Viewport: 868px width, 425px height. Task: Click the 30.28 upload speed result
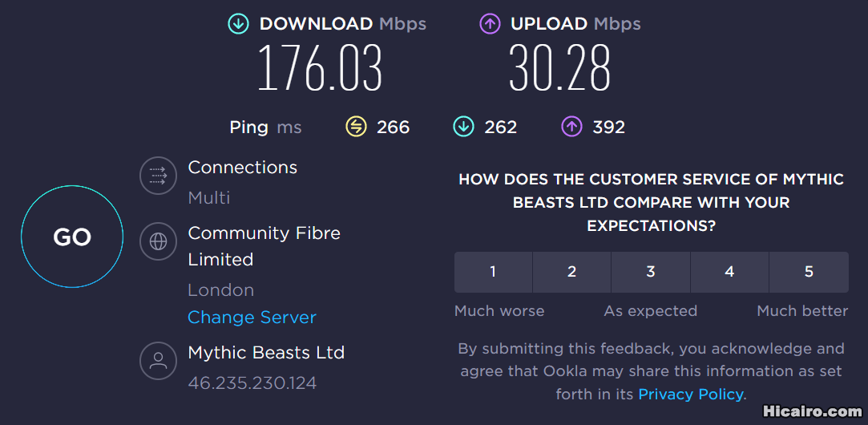pos(559,68)
